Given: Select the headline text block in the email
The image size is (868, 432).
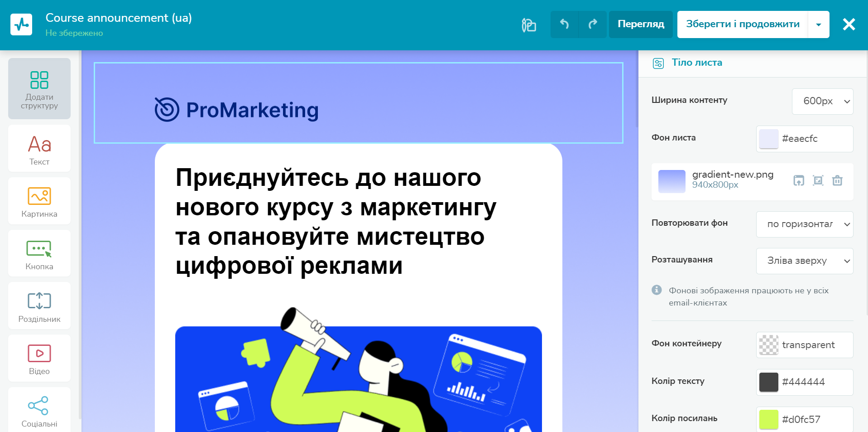Looking at the screenshot, I should pos(336,221).
